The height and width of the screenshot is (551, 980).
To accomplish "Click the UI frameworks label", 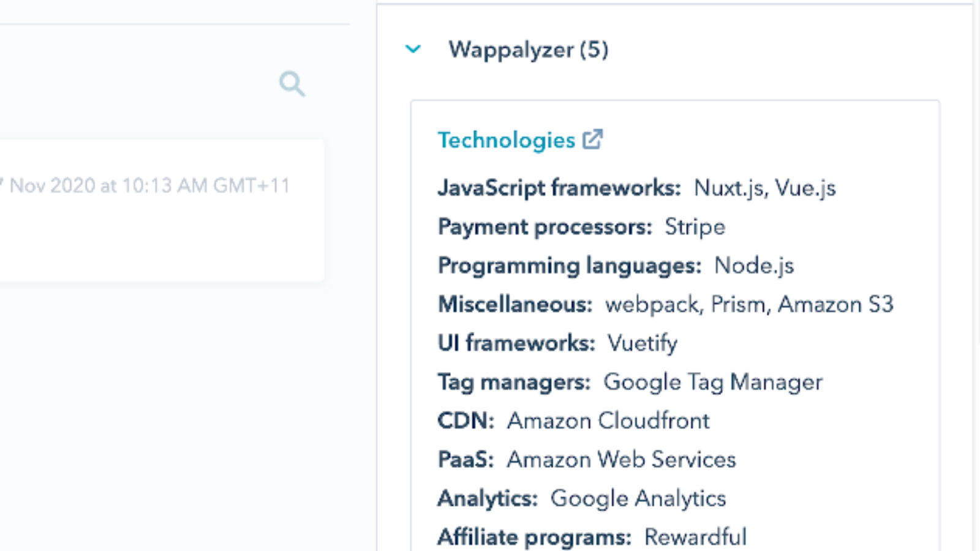I will [516, 343].
